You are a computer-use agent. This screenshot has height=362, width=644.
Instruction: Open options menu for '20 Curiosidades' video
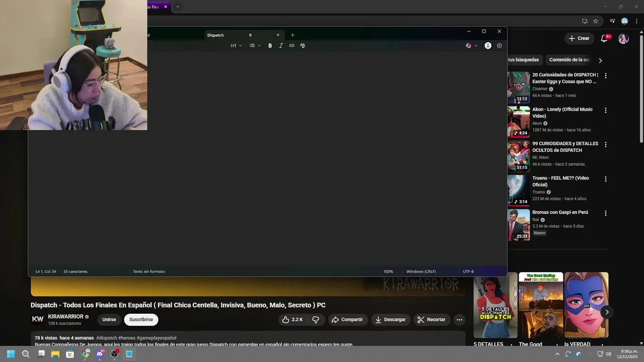pos(606,76)
